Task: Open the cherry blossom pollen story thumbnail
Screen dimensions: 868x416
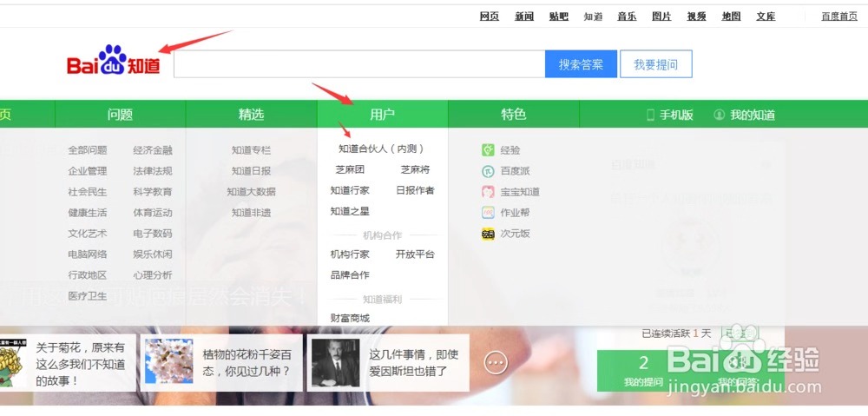Action: [x=169, y=361]
